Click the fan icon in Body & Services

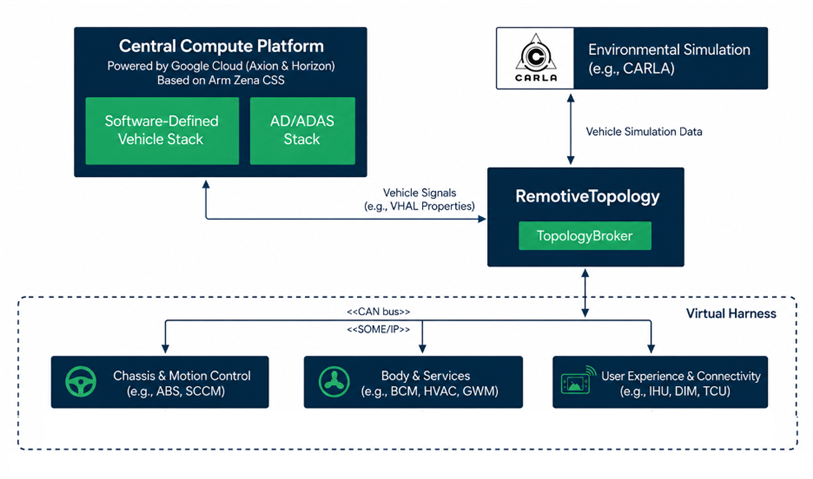(x=334, y=382)
